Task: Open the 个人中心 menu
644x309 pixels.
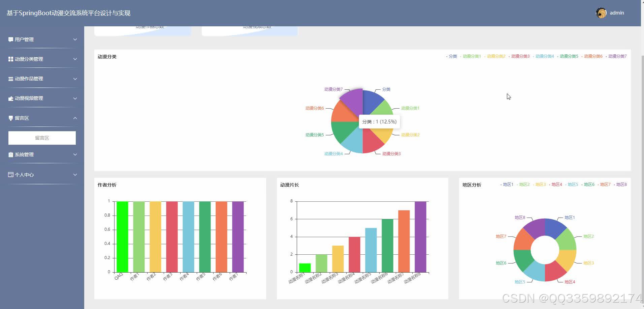Action: pyautogui.click(x=42, y=174)
